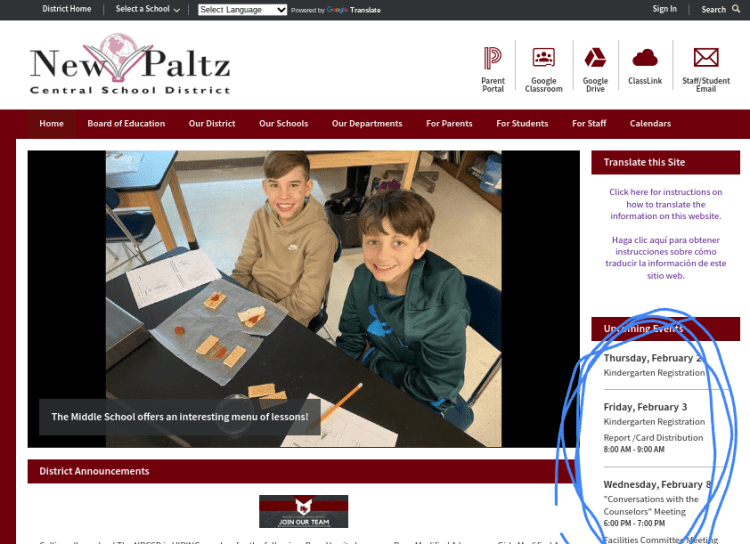This screenshot has height=544, width=750.
Task: Click the Middle School slideshow photo
Action: point(303,290)
